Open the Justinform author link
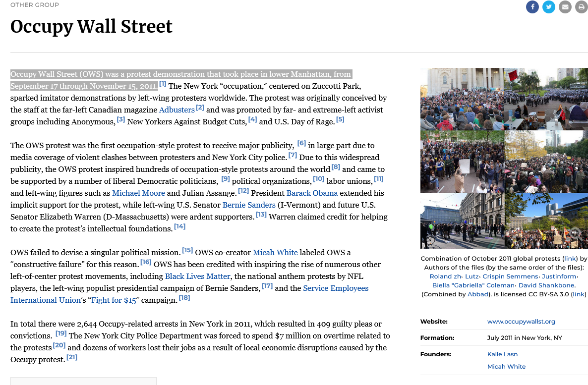588x385 pixels. 559,276
